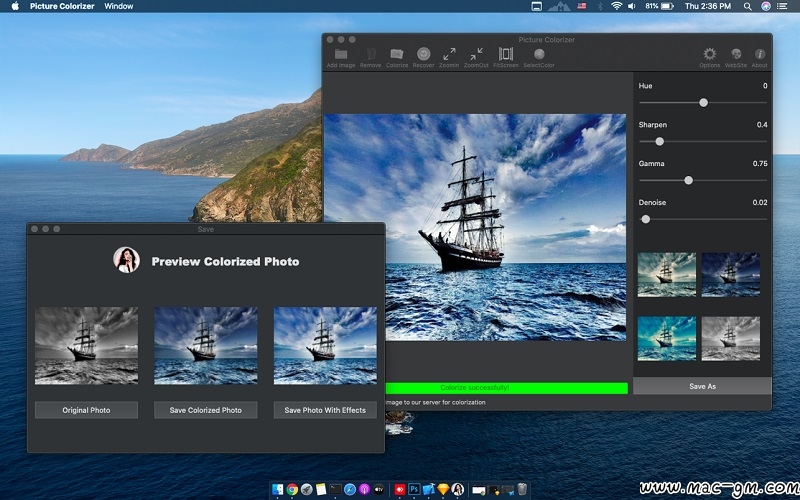The width and height of the screenshot is (800, 500).
Task: Click the clock showing Thu 2:36 PM
Action: pos(708,6)
